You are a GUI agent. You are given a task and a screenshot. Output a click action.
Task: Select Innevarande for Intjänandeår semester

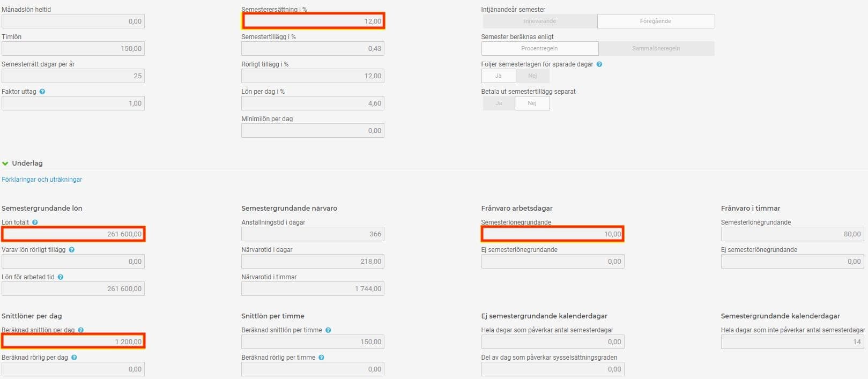(x=540, y=21)
